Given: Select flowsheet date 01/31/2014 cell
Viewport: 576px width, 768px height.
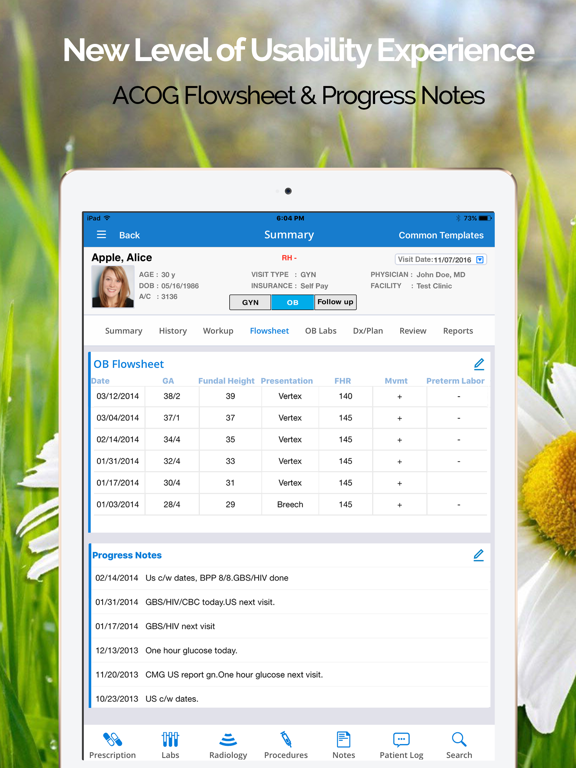Looking at the screenshot, I should [x=118, y=461].
